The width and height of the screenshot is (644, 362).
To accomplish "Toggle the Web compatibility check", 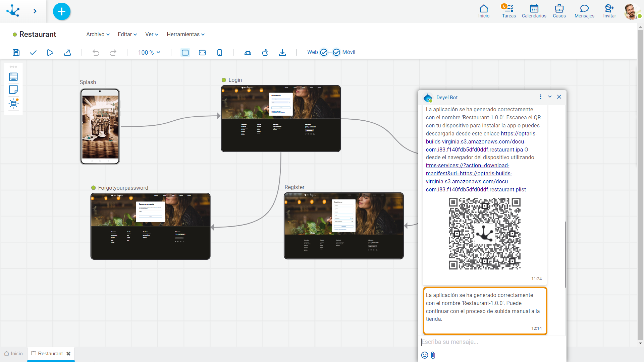I will click(x=323, y=52).
